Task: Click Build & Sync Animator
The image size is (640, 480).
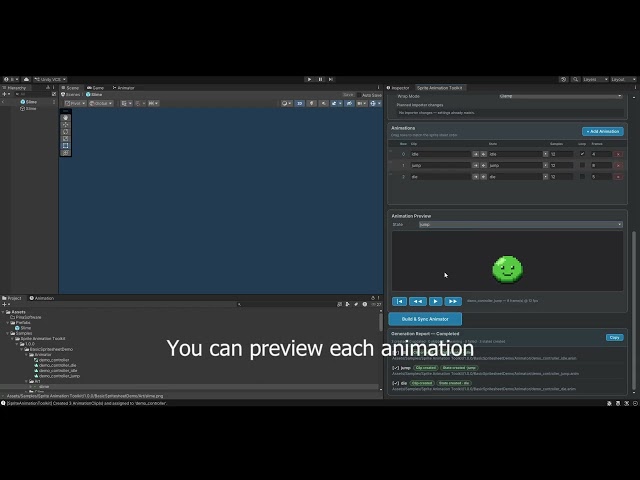Action: [425, 319]
